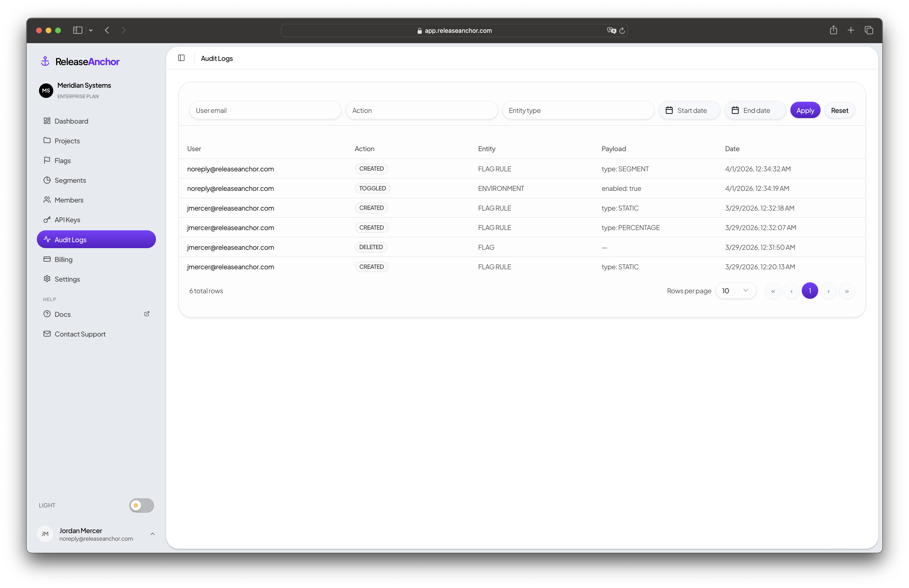The height and width of the screenshot is (588, 909).
Task: Open a new Safari tab
Action: [851, 30]
